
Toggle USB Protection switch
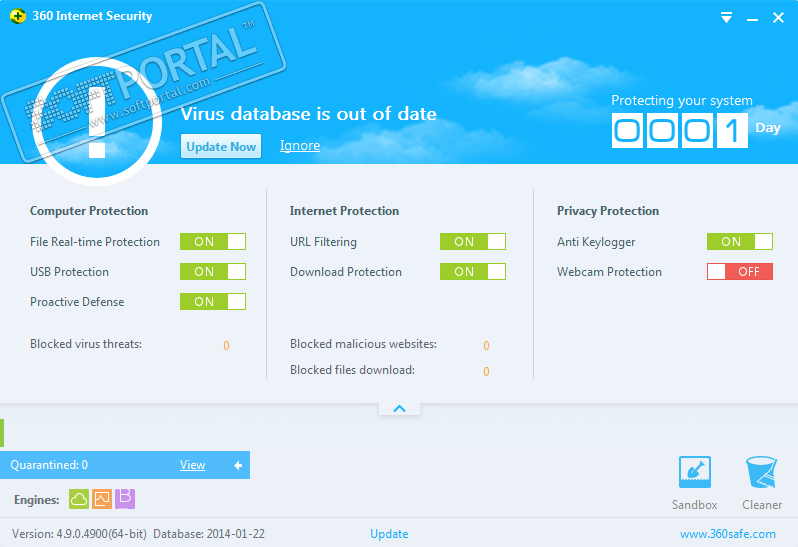point(213,272)
